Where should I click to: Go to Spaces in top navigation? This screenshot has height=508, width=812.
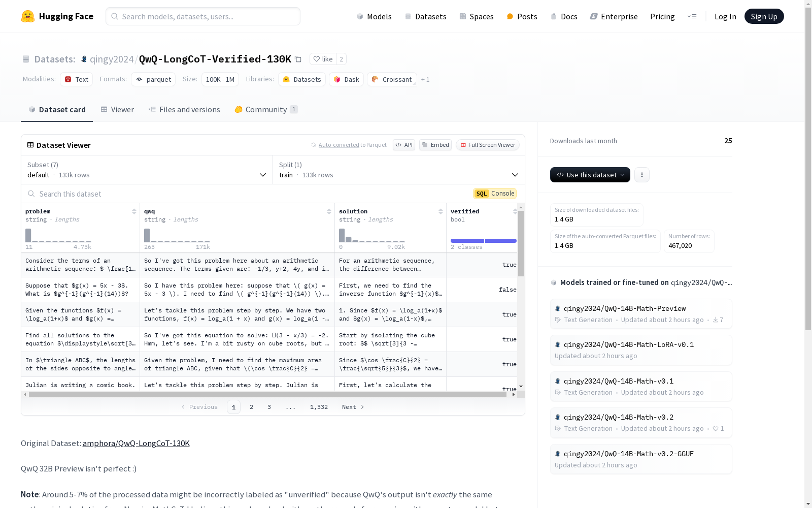477,16
